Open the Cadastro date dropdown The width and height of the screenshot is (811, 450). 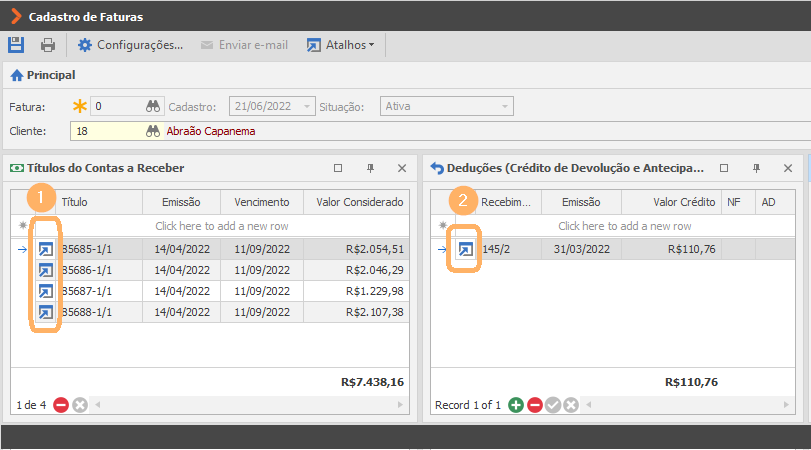(307, 107)
